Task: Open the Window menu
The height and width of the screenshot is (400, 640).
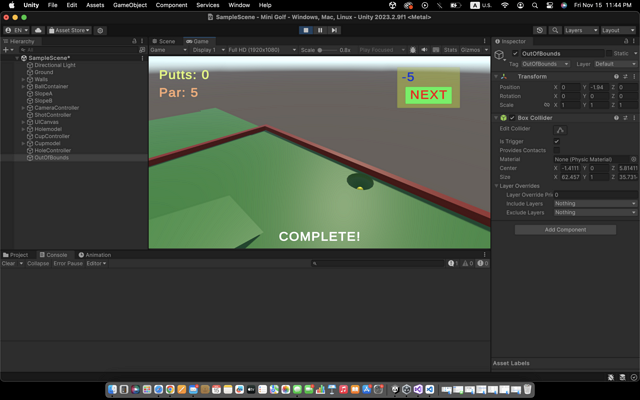Action: (x=239, y=5)
